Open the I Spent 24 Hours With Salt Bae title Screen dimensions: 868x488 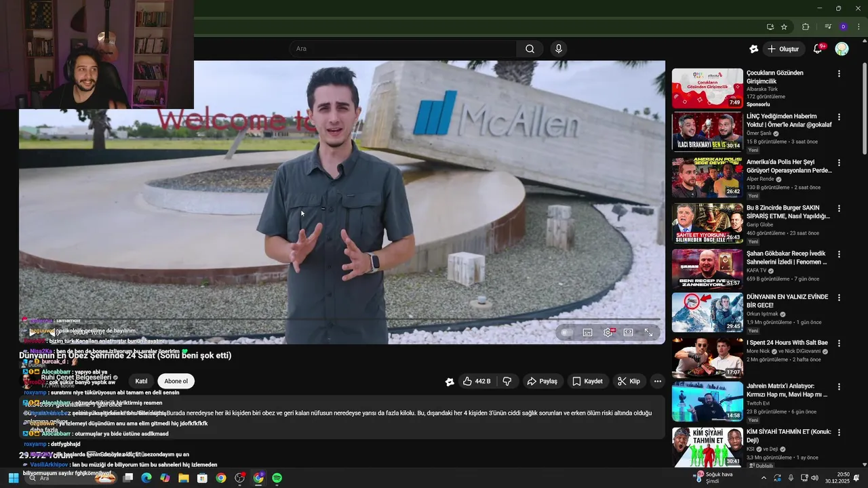tap(787, 343)
